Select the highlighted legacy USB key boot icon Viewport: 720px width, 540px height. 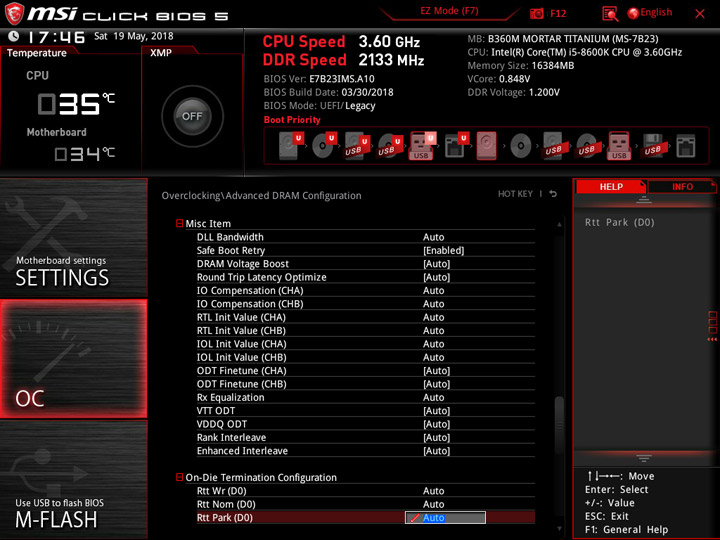click(619, 146)
